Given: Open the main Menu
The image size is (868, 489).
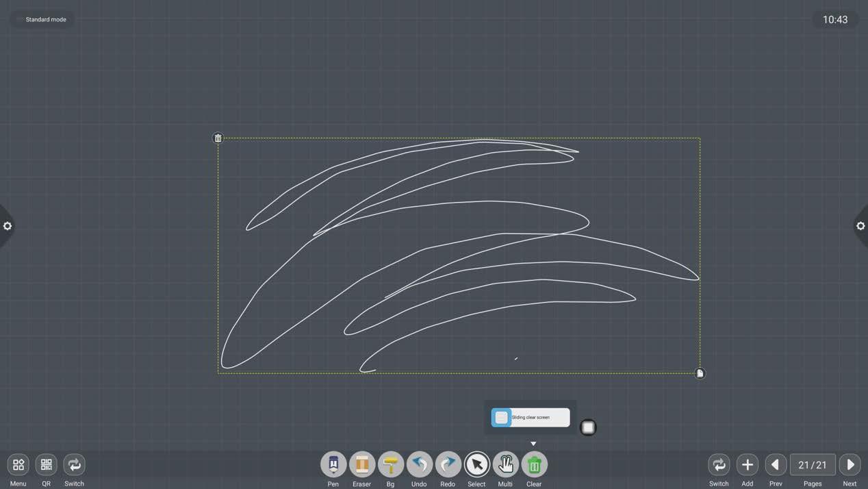Looking at the screenshot, I should pos(18,464).
